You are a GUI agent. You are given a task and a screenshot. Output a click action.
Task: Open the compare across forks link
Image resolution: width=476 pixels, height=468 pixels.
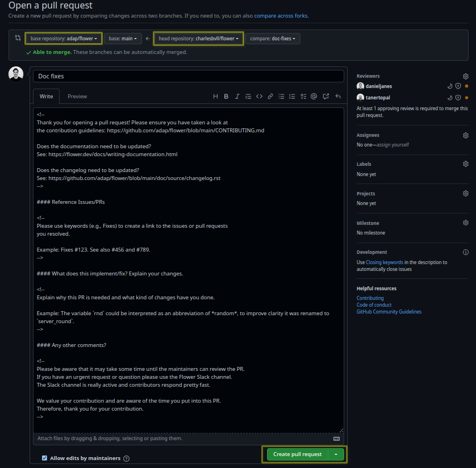[281, 16]
